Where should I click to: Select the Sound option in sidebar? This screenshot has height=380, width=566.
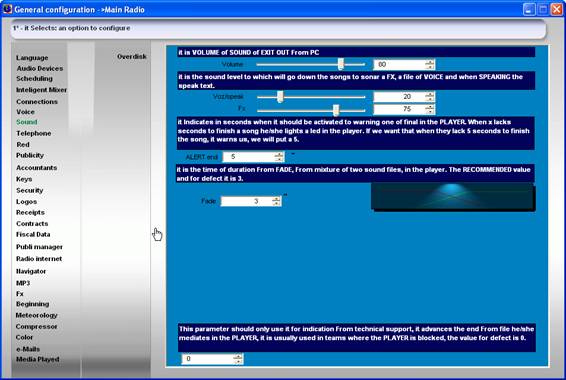[27, 122]
